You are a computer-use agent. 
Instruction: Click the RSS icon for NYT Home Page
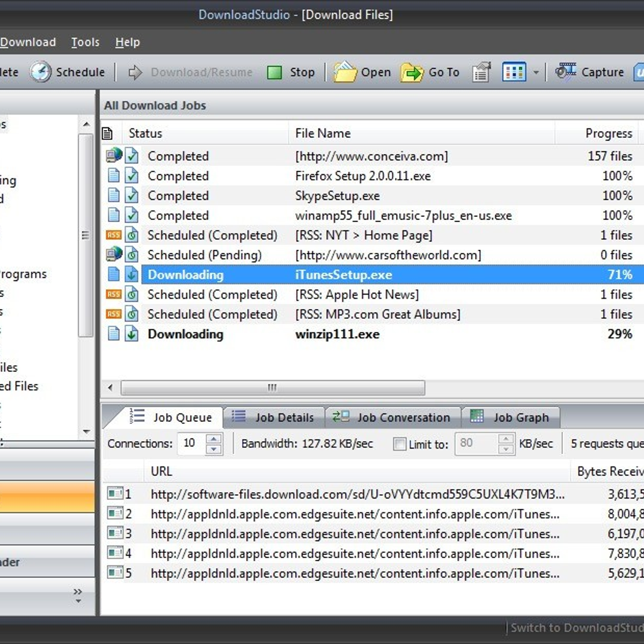[x=114, y=235]
